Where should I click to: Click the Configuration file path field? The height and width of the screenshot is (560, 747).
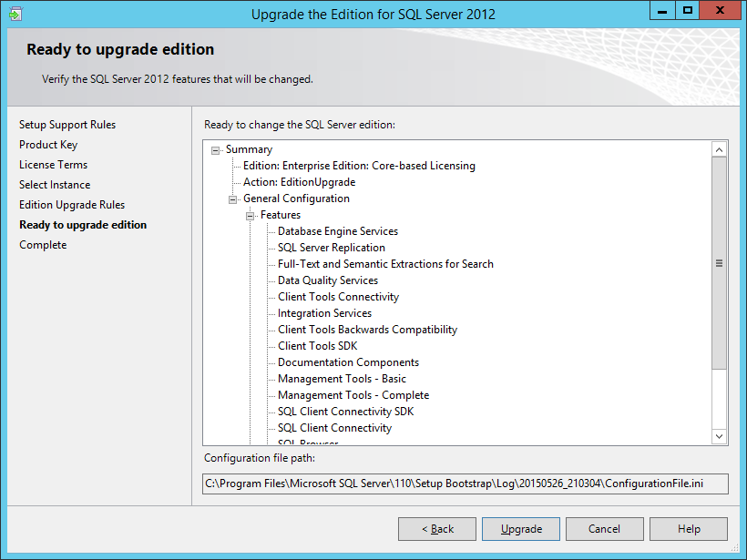tap(466, 483)
